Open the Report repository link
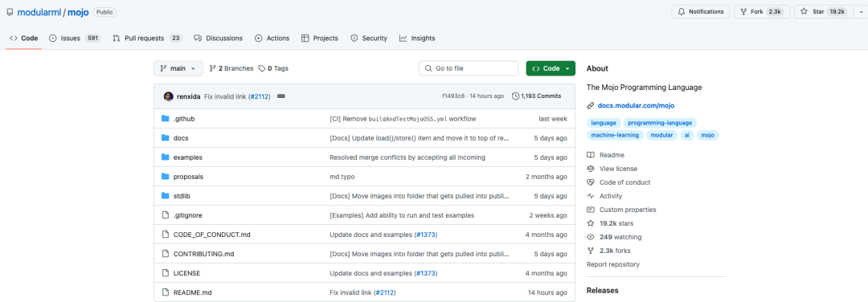The image size is (868, 302). click(612, 264)
